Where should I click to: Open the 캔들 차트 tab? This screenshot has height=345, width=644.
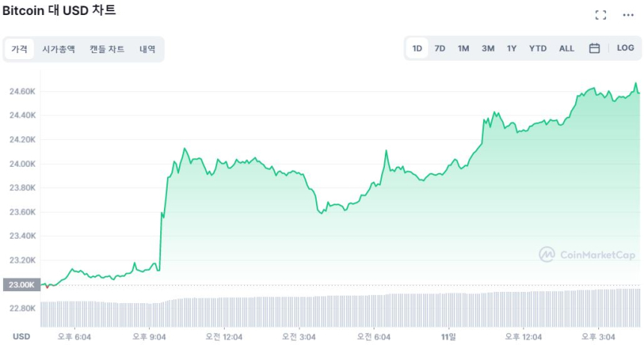pos(107,49)
